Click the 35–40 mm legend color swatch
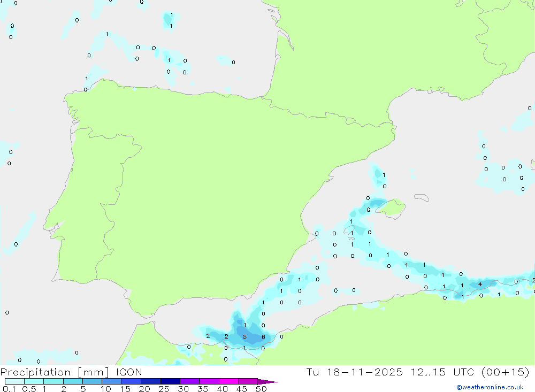The height and width of the screenshot is (392, 535). tap(209, 381)
